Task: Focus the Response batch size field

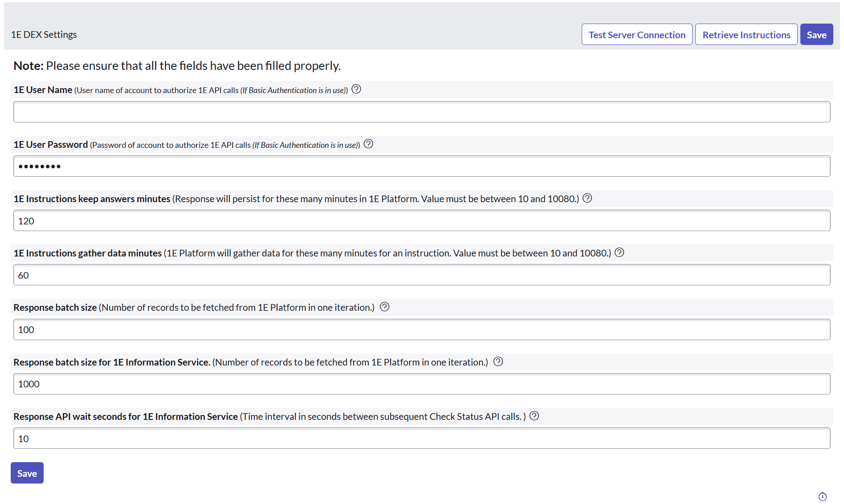Action: (x=421, y=330)
